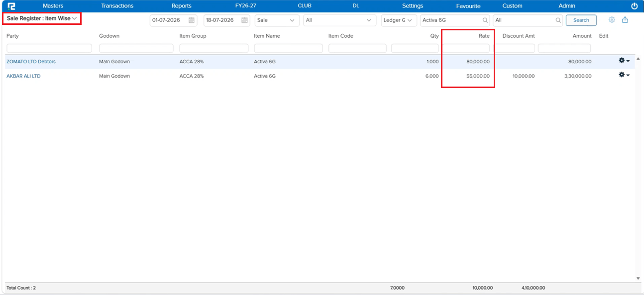The image size is (644, 295).
Task: Sort by Party column header
Action: pos(12,36)
